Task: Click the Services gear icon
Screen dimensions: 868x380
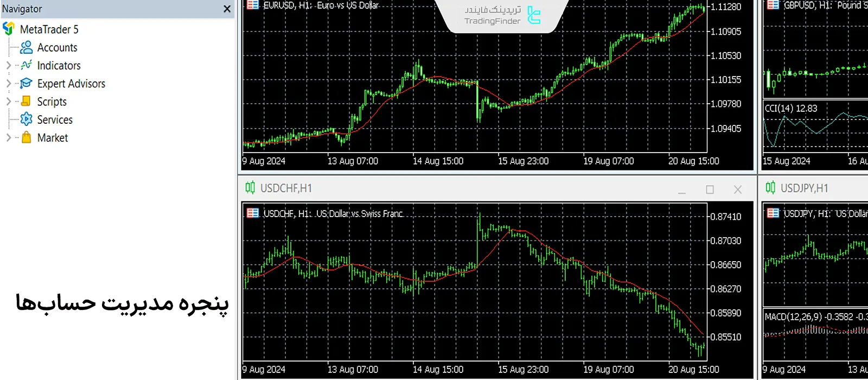Action: coord(26,119)
